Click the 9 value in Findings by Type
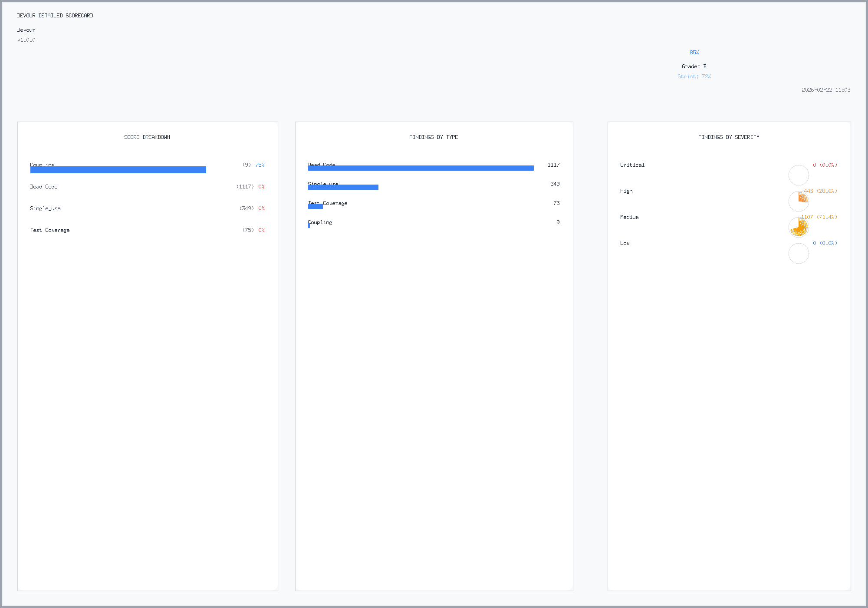 558,222
